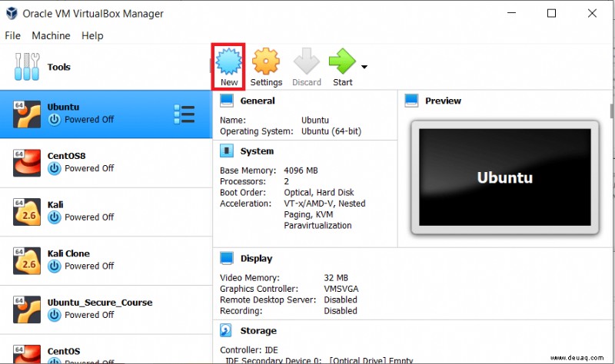This screenshot has height=364, width=615.
Task: Click the Storage section disk icon
Action: click(226, 330)
